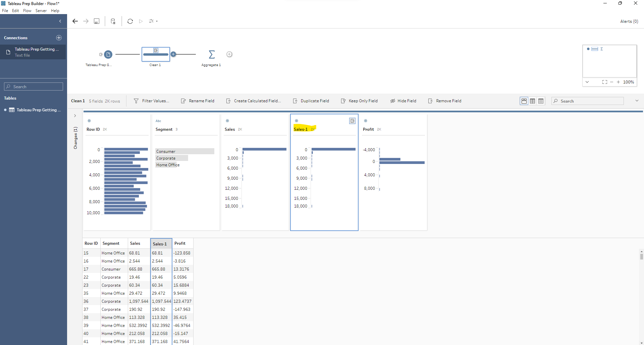Click the connect to data icon
Screen dimensions: 644x345
pyautogui.click(x=113, y=21)
